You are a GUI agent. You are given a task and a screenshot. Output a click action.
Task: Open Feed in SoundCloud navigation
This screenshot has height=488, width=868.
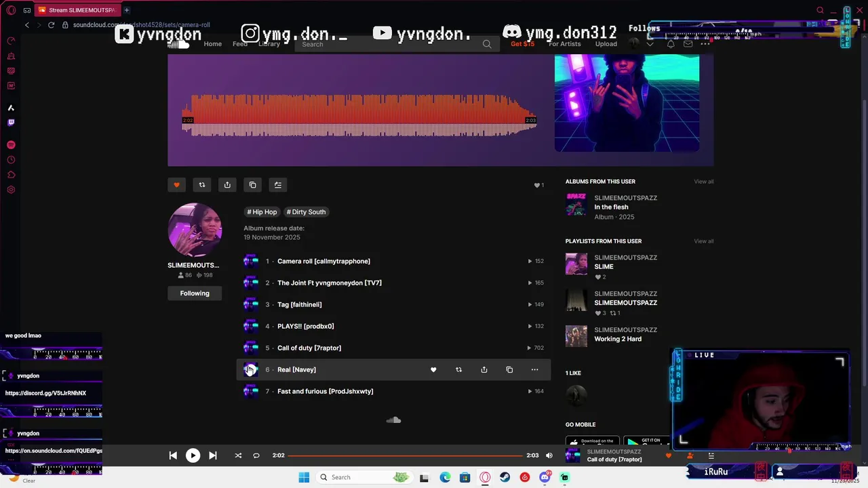tap(240, 44)
